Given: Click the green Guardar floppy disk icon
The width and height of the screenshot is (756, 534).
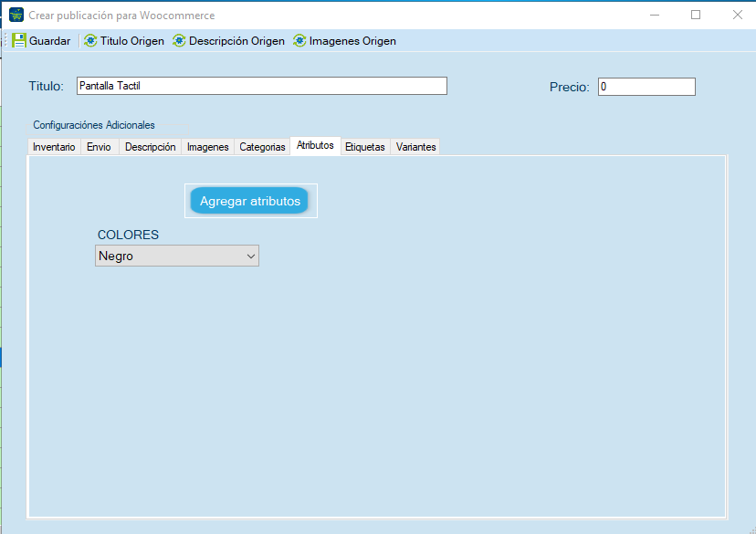Looking at the screenshot, I should (19, 40).
